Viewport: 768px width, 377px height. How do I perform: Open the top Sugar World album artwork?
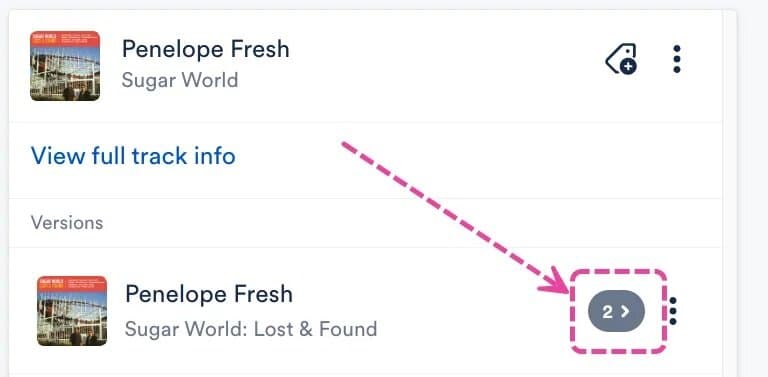[x=65, y=66]
